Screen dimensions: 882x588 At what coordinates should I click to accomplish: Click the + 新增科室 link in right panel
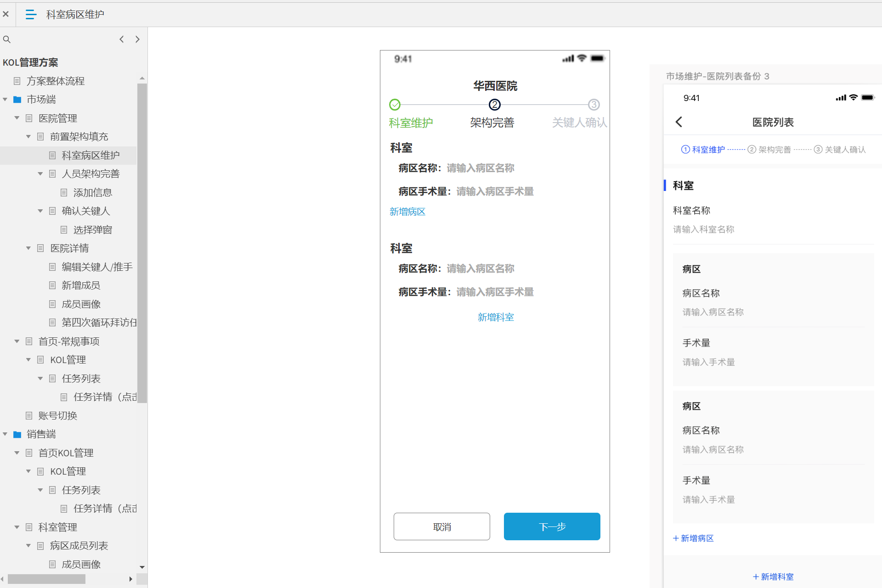(x=773, y=577)
